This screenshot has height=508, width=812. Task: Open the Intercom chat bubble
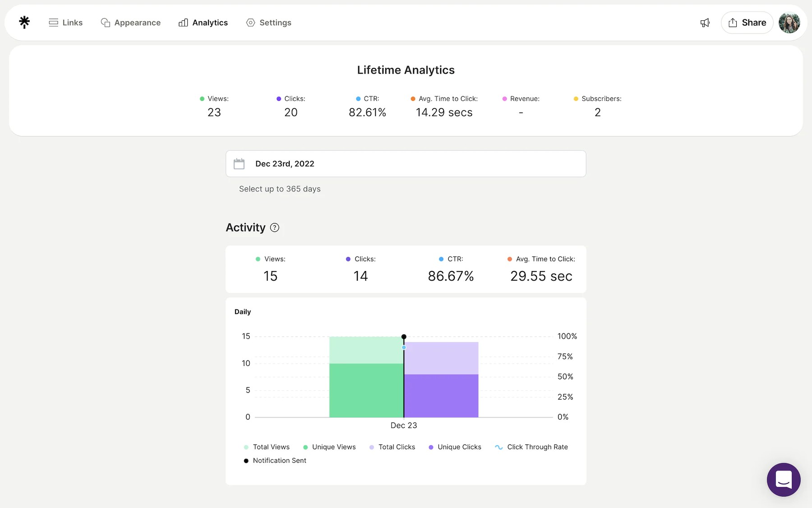pyautogui.click(x=784, y=480)
